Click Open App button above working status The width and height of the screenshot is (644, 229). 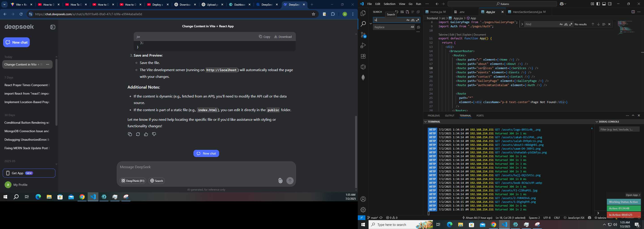click(x=633, y=195)
